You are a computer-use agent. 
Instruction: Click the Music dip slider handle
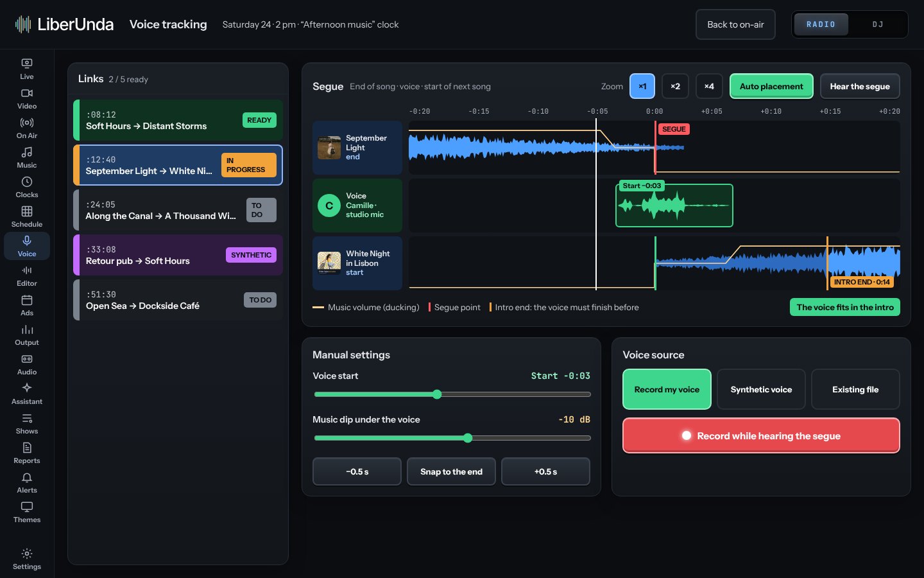[x=468, y=438]
